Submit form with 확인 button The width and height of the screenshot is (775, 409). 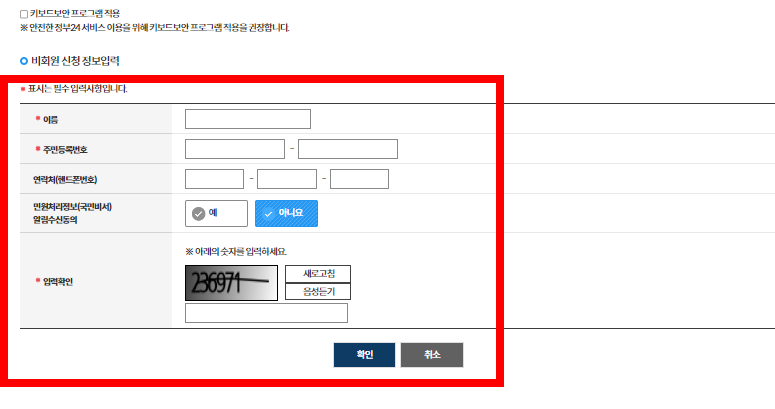pos(364,355)
